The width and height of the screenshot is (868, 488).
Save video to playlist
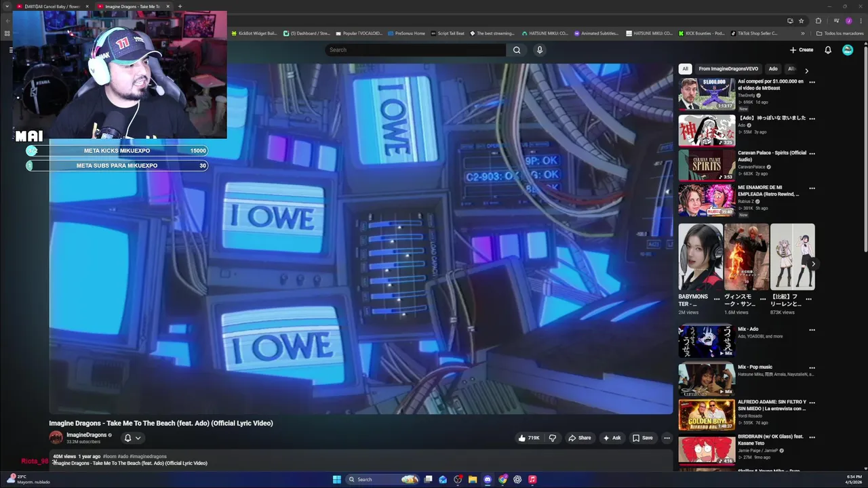click(642, 438)
